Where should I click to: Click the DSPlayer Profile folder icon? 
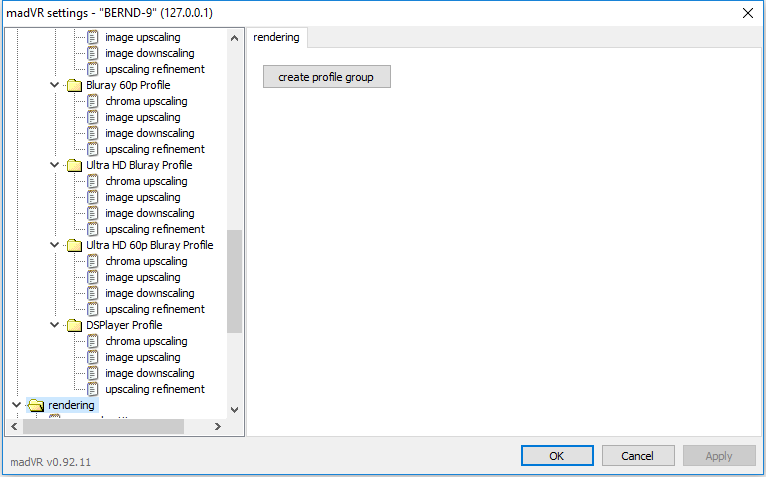pyautogui.click(x=74, y=325)
